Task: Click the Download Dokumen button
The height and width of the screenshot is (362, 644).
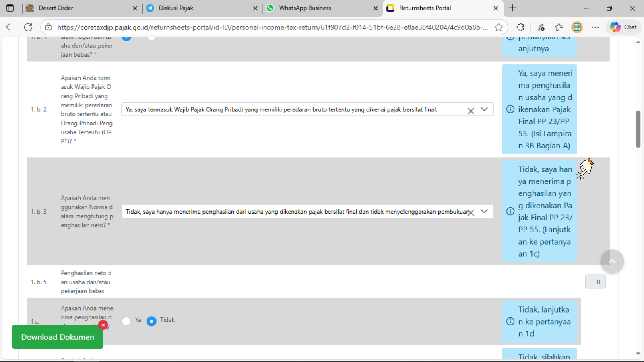Action: pos(58,337)
